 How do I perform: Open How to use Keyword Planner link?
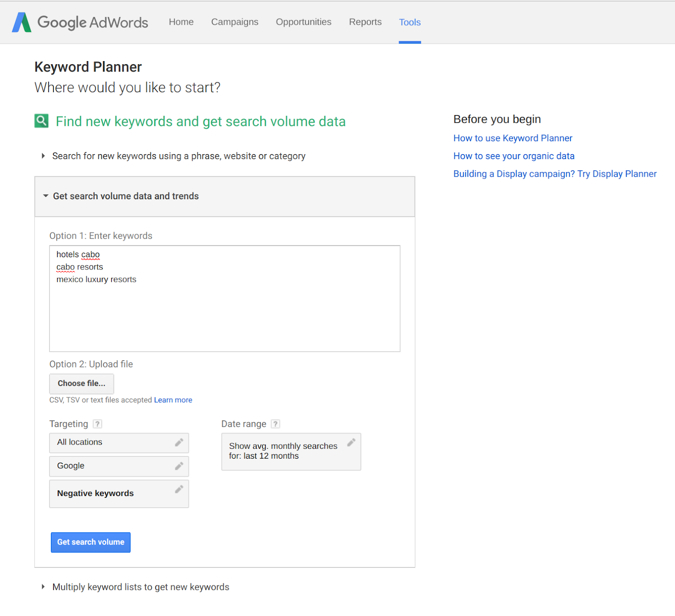point(513,138)
